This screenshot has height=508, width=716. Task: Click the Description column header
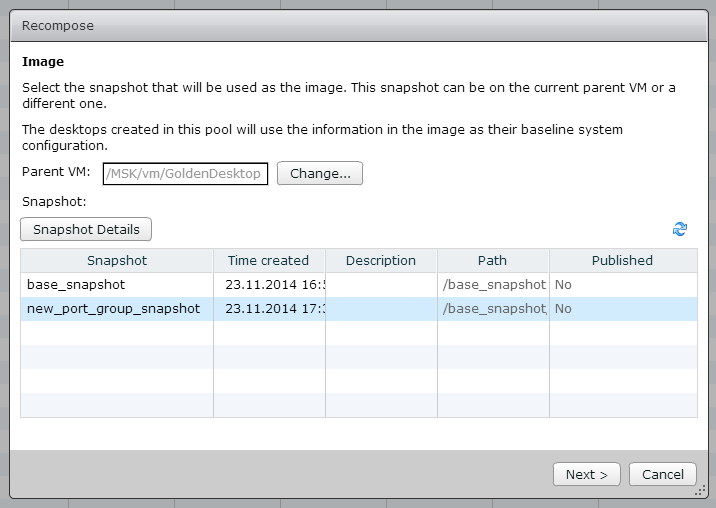381,261
